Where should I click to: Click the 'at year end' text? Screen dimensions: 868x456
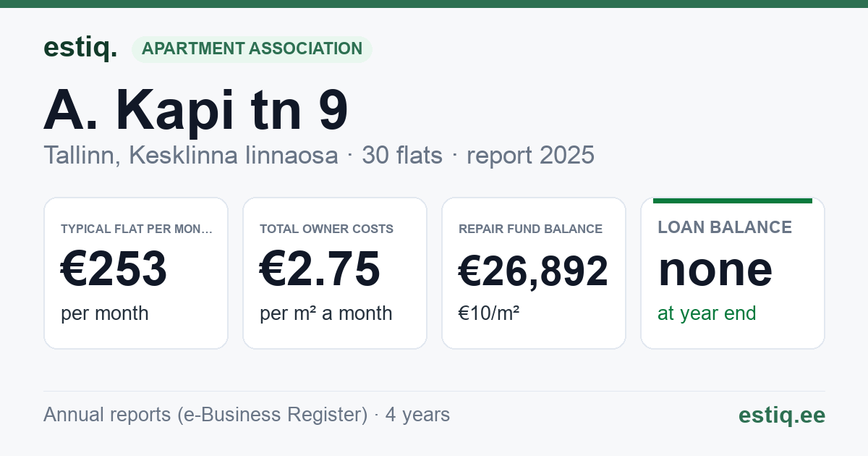707,313
